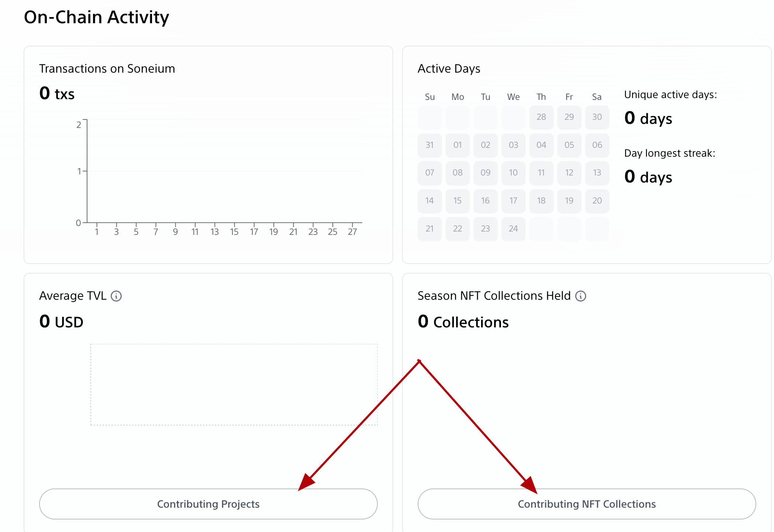Click the On-Chain Activity heading

click(x=96, y=17)
